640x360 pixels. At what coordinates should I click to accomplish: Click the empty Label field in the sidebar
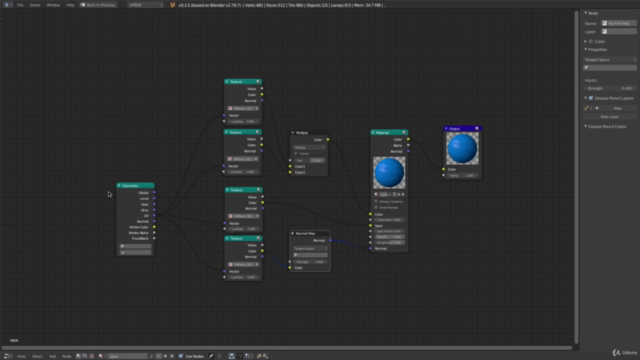click(619, 31)
